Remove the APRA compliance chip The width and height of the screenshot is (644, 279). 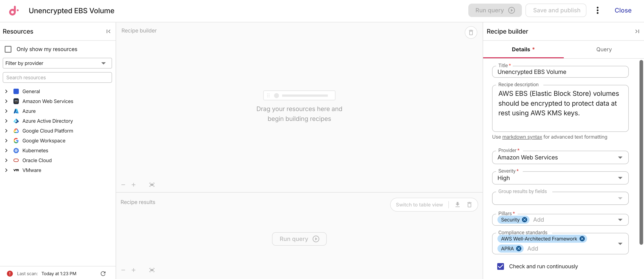tap(519, 249)
